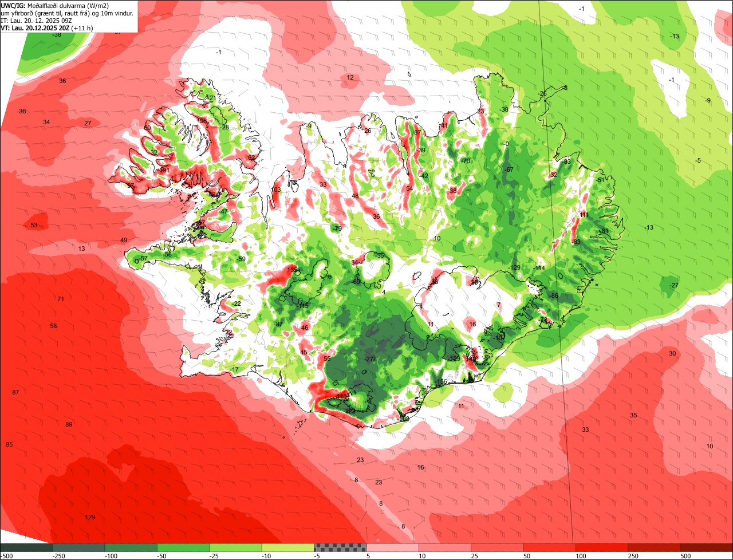Click the '49' value on the map
Image resolution: width=733 pixels, height=560 pixels.
pos(124,240)
